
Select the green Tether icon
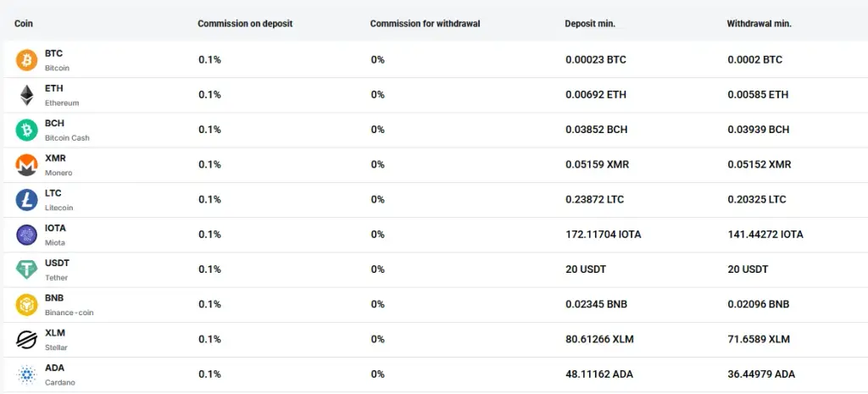(x=26, y=269)
